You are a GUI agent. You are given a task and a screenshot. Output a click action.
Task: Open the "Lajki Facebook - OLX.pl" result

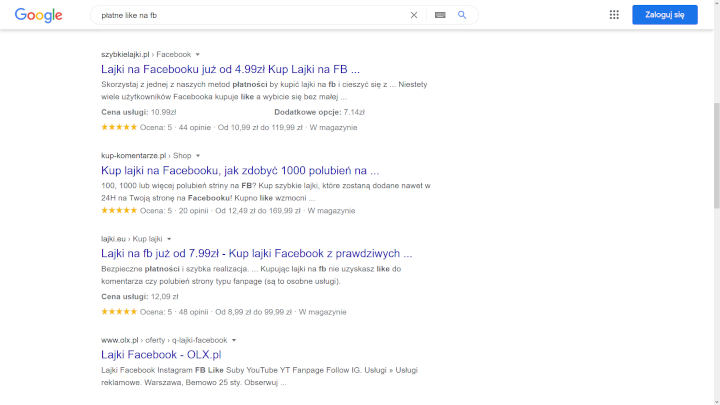161,355
